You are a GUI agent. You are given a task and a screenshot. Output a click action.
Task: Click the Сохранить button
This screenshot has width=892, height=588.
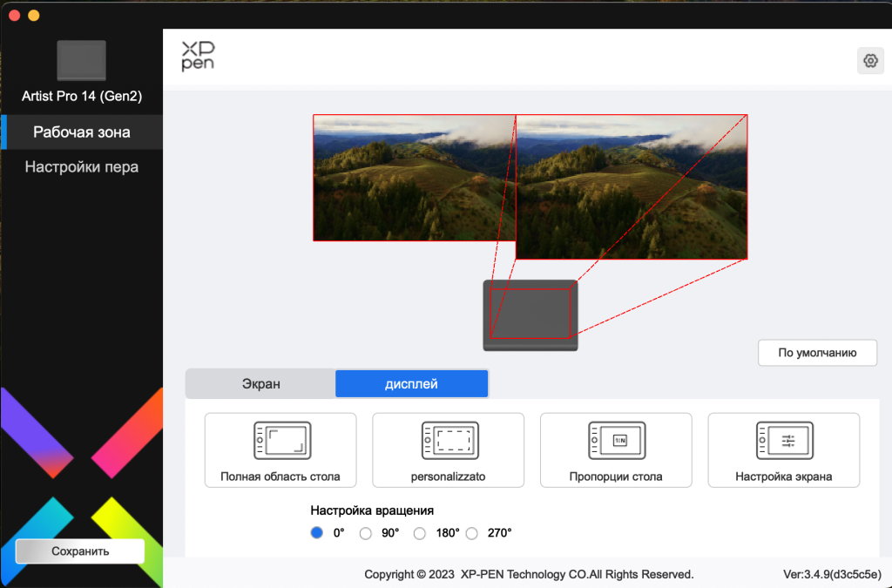(x=80, y=551)
